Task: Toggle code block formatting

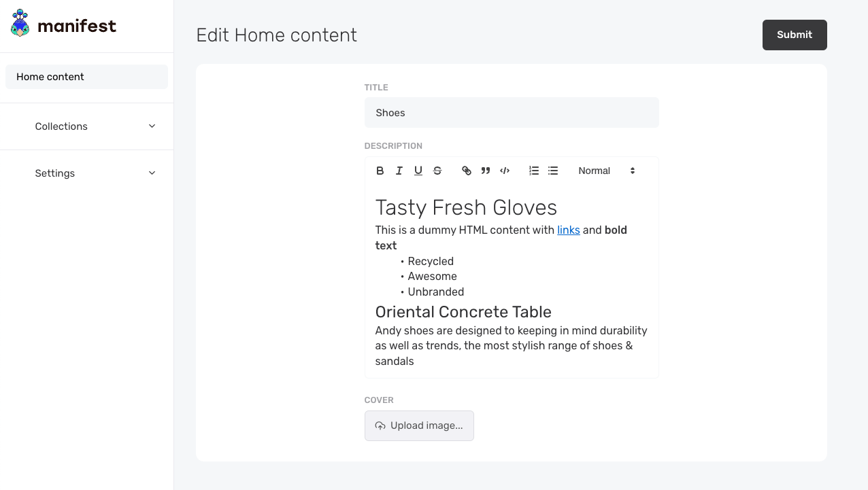Action: coord(505,171)
